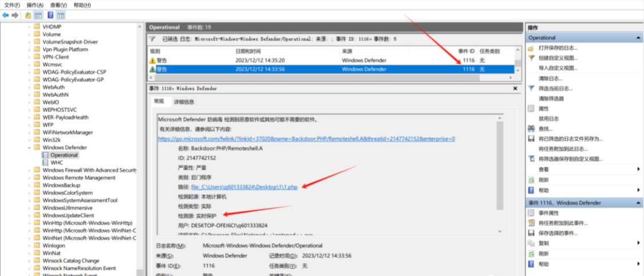The image size is (644, 276).
Task: Expand the Winlogon tree folder
Action: pyautogui.click(x=29, y=246)
